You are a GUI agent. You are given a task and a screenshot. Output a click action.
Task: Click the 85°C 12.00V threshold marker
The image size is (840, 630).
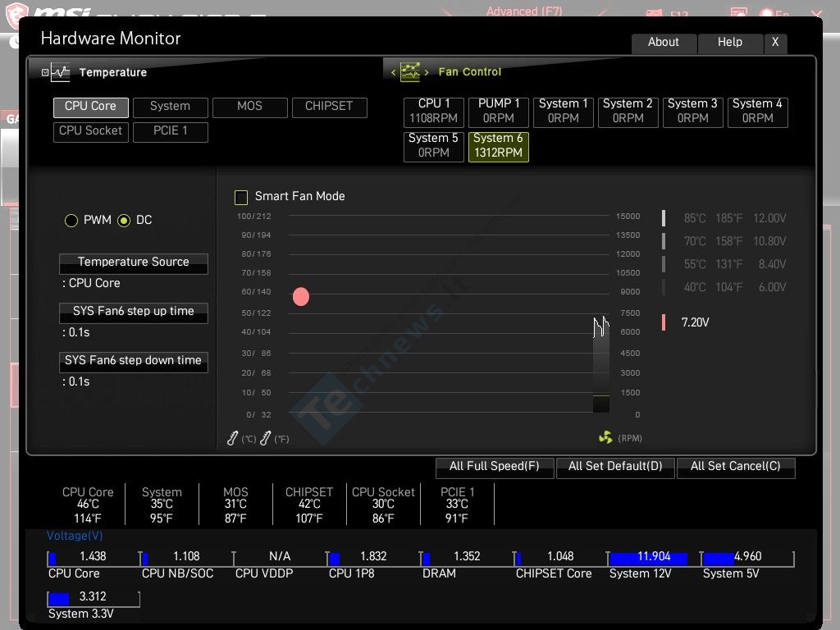click(x=664, y=218)
